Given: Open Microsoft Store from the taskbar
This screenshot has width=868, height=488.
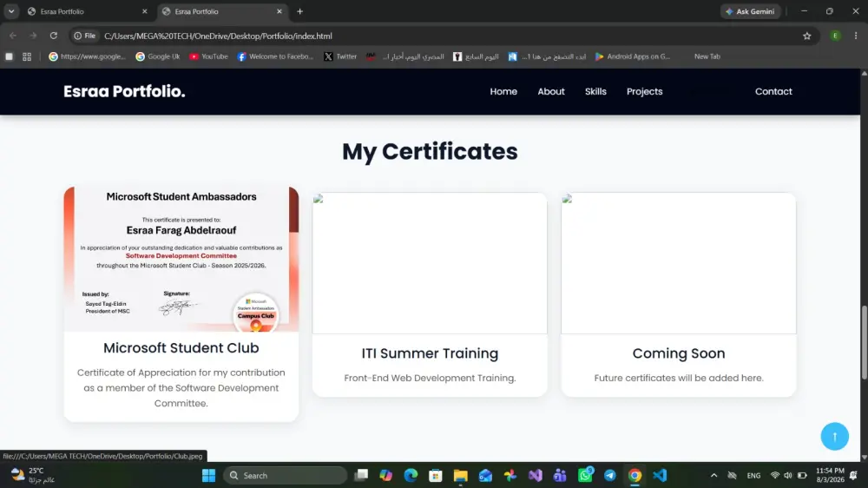Looking at the screenshot, I should coord(436,475).
